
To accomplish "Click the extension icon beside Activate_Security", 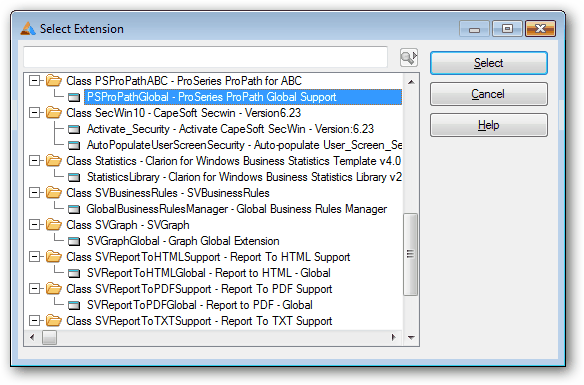I will click(74, 130).
